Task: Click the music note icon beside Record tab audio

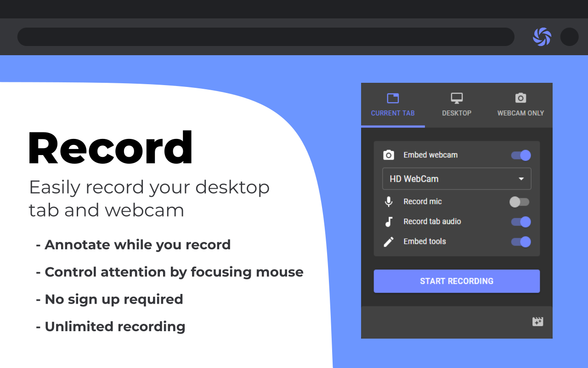Action: click(x=389, y=222)
